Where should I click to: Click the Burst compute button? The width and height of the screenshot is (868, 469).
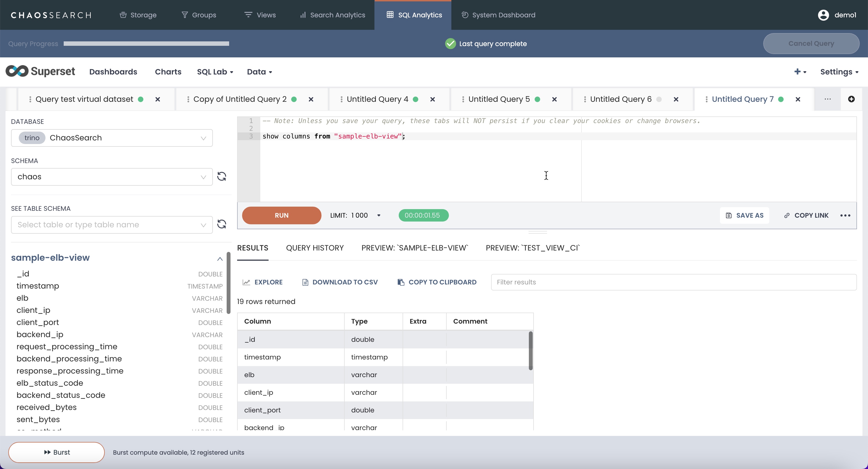coord(57,452)
